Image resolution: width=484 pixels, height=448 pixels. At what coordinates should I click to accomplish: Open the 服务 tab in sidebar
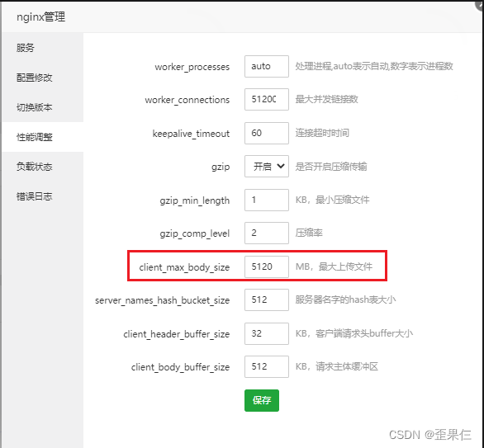[43, 48]
